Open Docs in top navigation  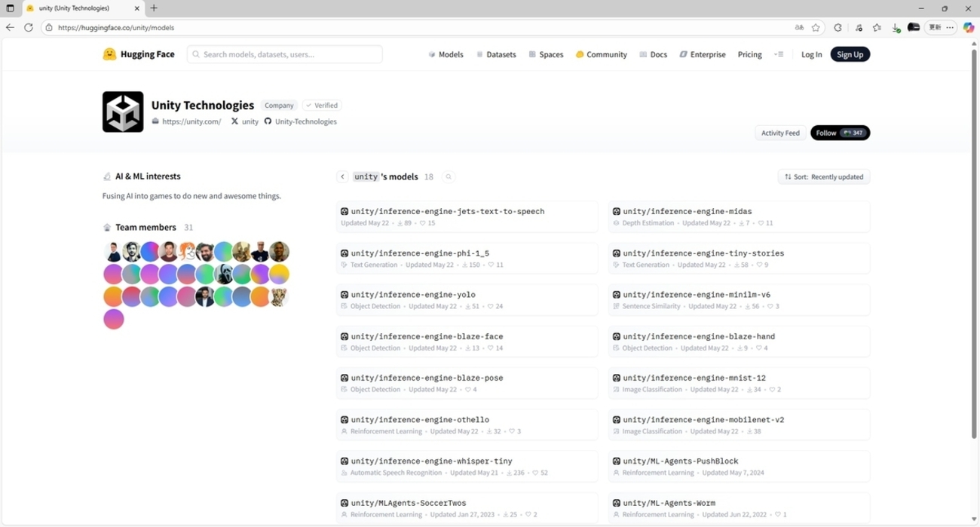click(x=653, y=54)
